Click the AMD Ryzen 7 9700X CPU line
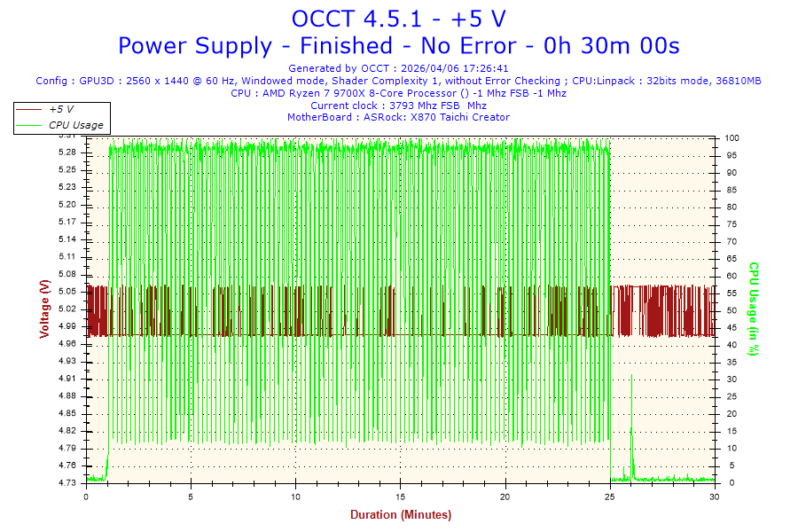This screenshot has height=532, width=798. point(398,93)
